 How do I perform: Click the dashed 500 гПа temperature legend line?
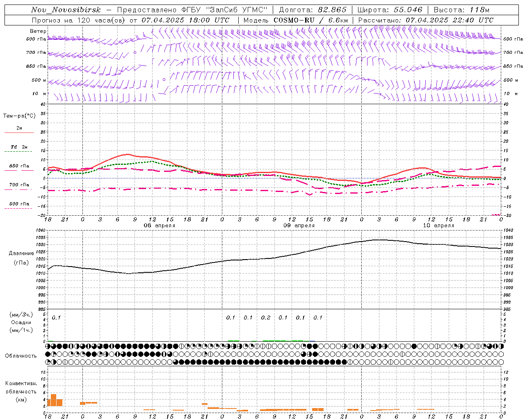[x=19, y=208]
